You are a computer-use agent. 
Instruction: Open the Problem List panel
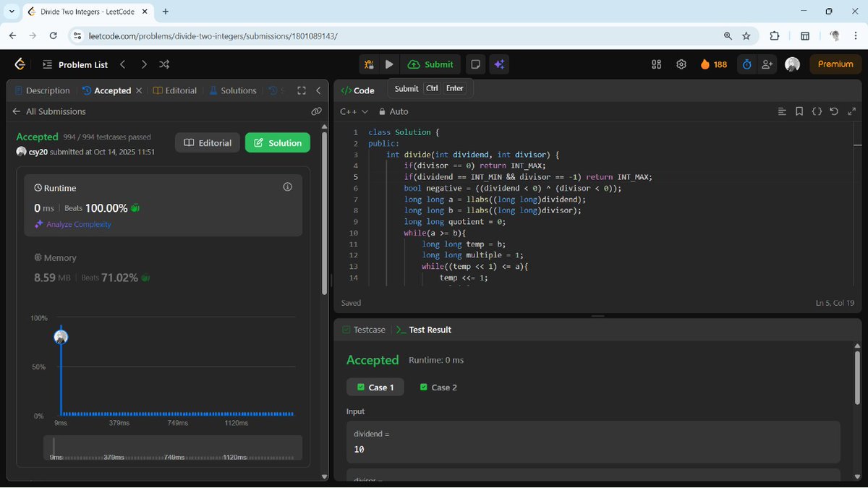pos(75,64)
